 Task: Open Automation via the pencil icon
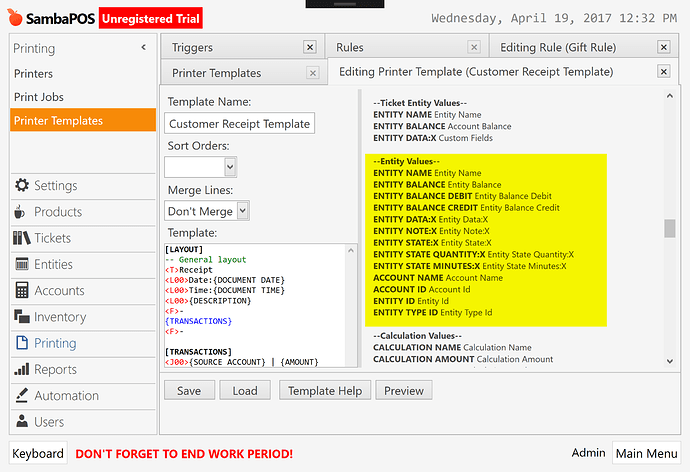22,395
